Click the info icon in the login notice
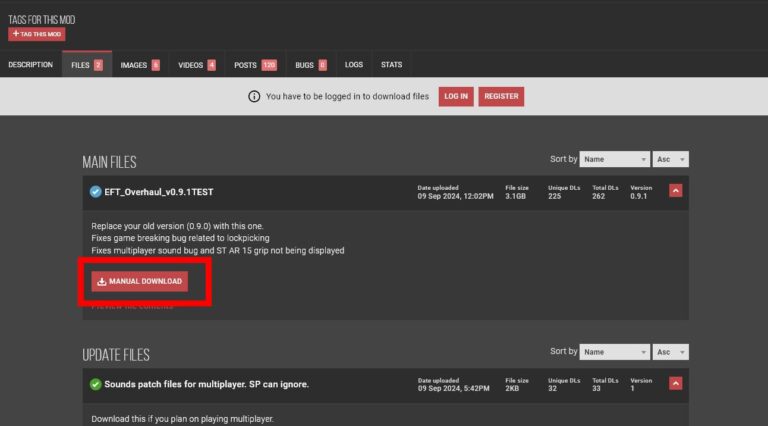Screen dimensions: 768x426 click(x=254, y=97)
